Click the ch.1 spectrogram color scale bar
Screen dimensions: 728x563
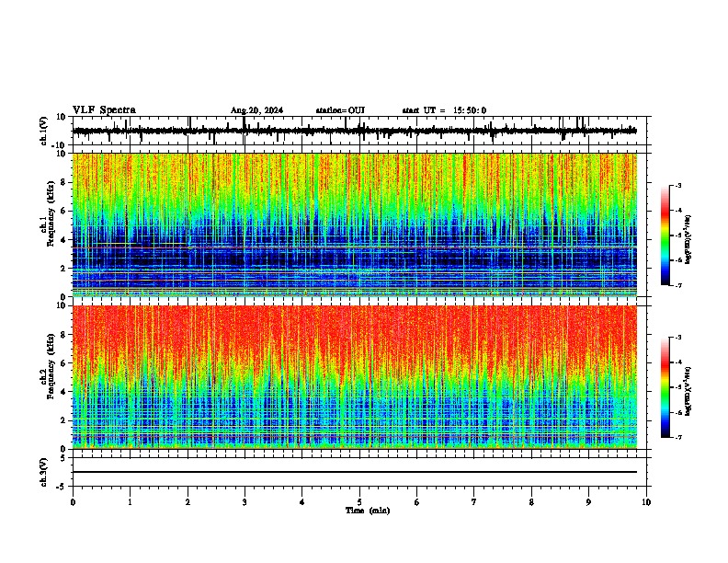pyautogui.click(x=665, y=235)
